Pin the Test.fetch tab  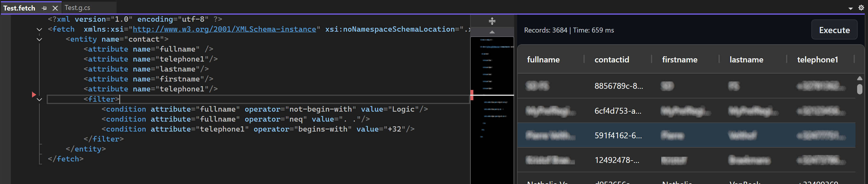click(x=44, y=8)
